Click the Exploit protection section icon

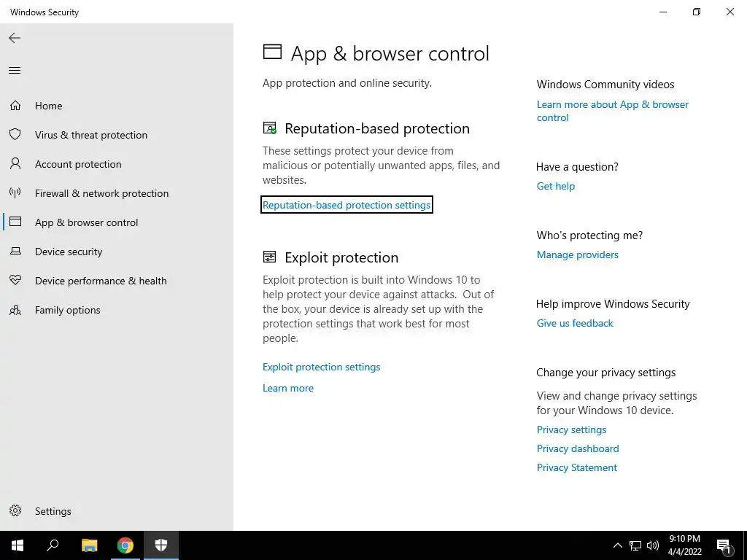coord(270,257)
